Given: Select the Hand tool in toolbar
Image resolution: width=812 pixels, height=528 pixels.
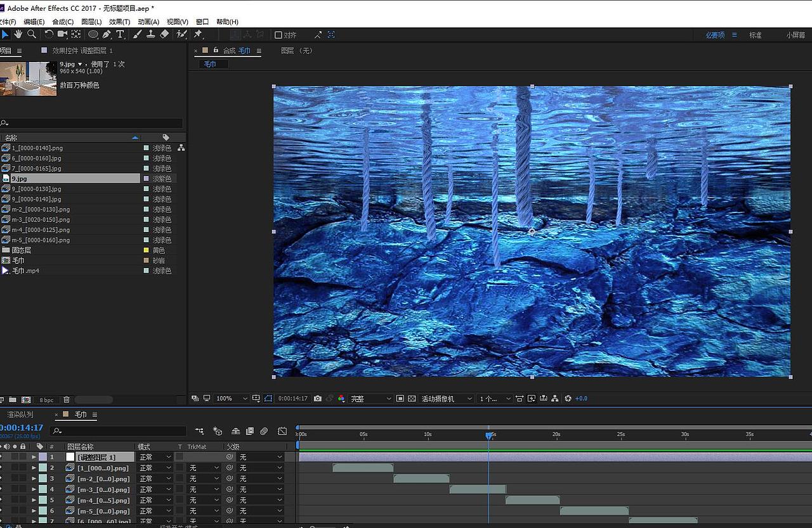Looking at the screenshot, I should pyautogui.click(x=18, y=34).
